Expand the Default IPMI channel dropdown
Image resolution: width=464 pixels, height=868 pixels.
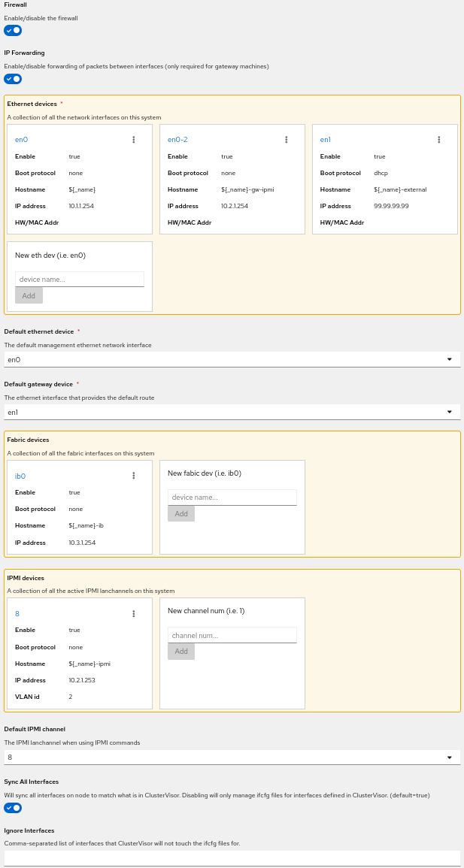(x=232, y=757)
